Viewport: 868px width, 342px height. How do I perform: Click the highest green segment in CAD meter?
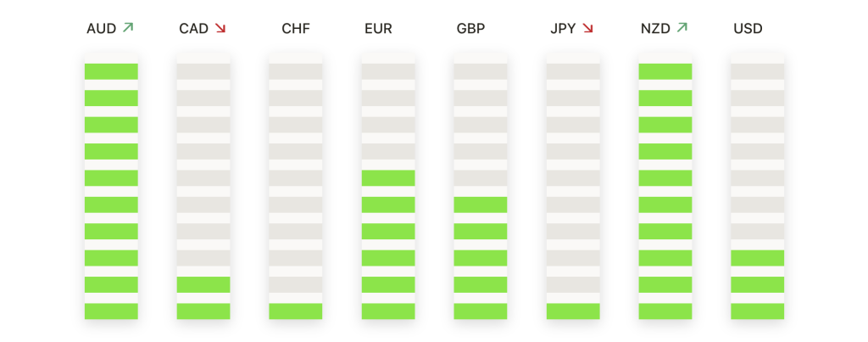(x=203, y=284)
